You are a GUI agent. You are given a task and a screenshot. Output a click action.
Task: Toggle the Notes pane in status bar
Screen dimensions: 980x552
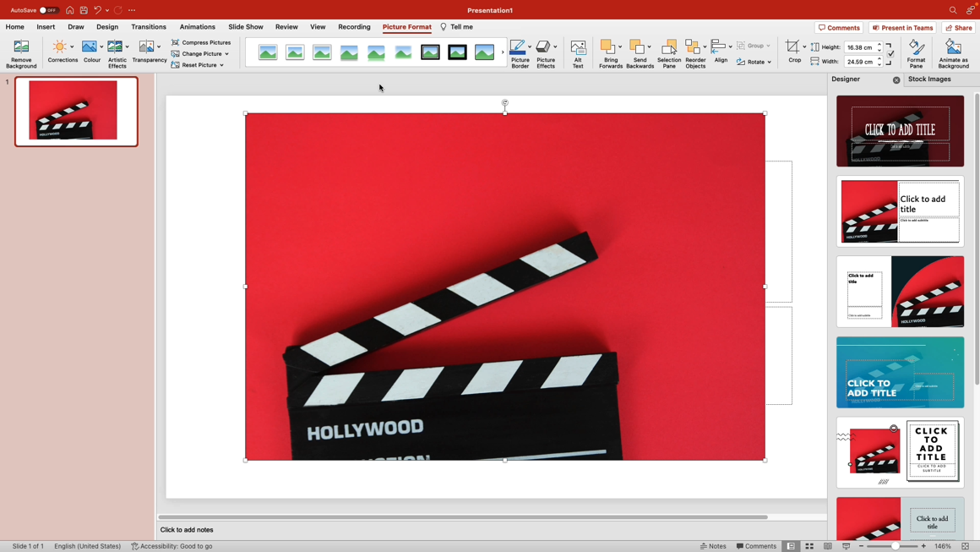pyautogui.click(x=713, y=546)
